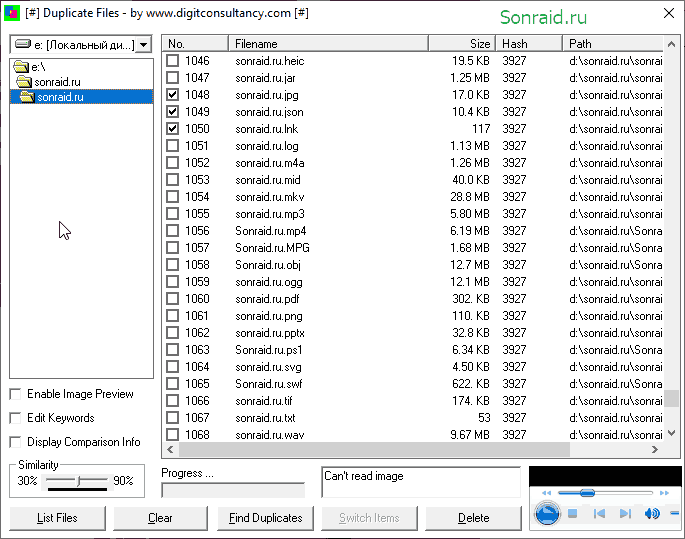The width and height of the screenshot is (685, 539).
Task: Click the media player play button
Action: click(547, 513)
